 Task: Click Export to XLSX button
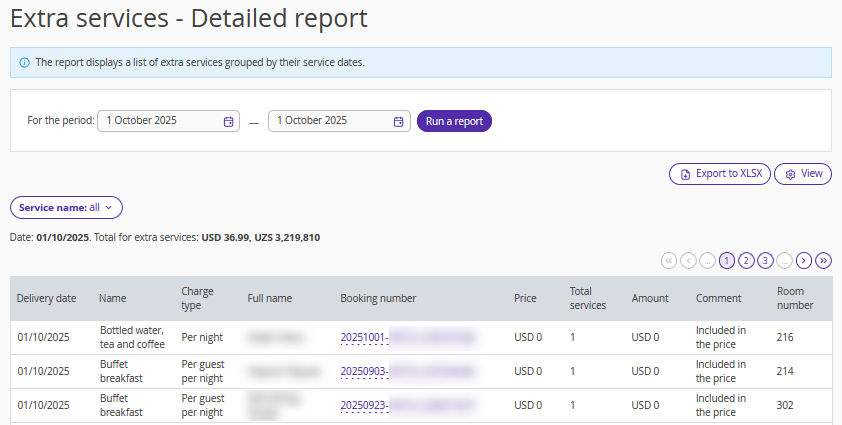point(720,174)
